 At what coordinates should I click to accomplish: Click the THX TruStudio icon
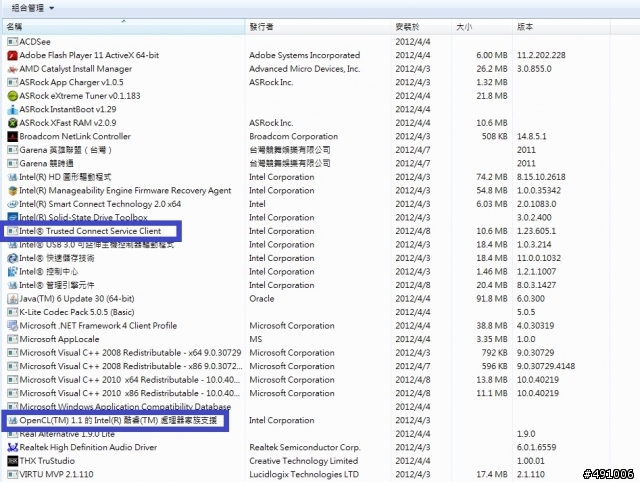[x=13, y=461]
